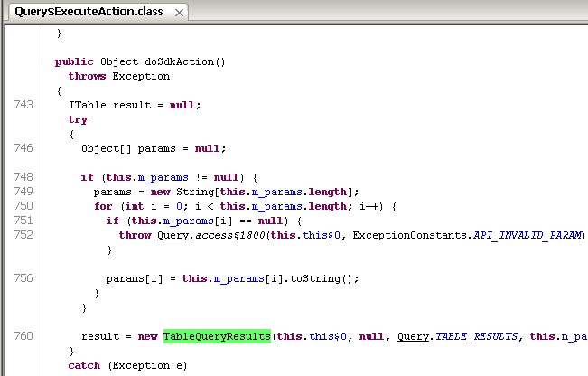The height and width of the screenshot is (376, 588).
Task: Open the underlined Query link before access$1800
Action: [x=173, y=235]
